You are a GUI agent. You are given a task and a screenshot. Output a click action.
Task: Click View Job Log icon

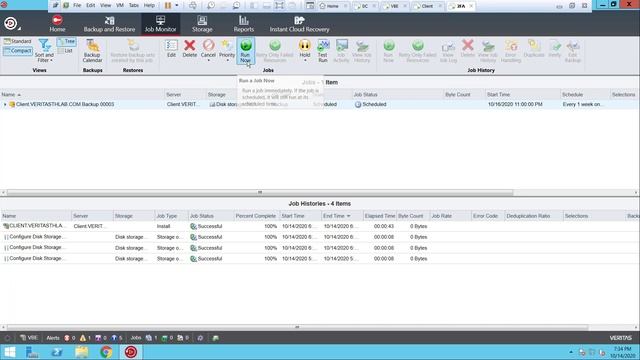[448, 51]
